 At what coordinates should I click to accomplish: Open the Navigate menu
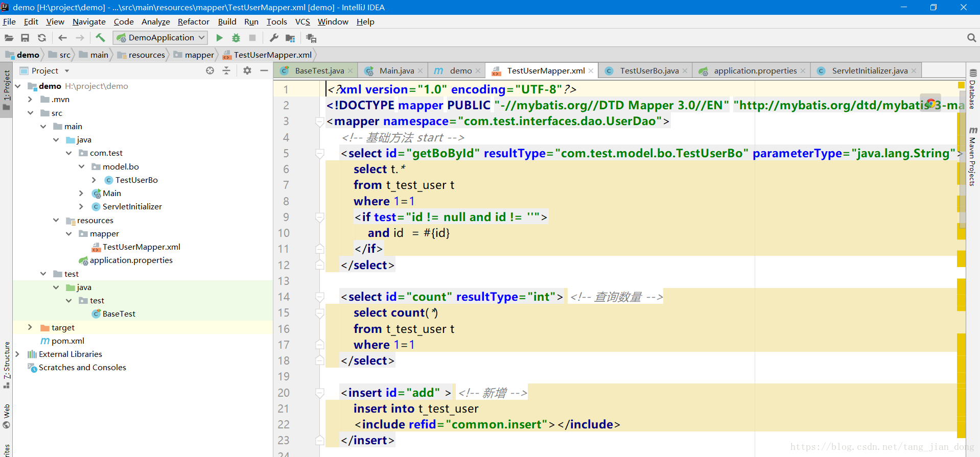[x=89, y=21]
